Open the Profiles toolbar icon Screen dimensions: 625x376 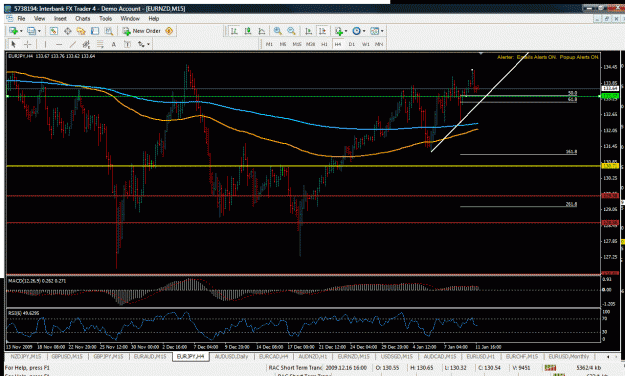[31, 31]
